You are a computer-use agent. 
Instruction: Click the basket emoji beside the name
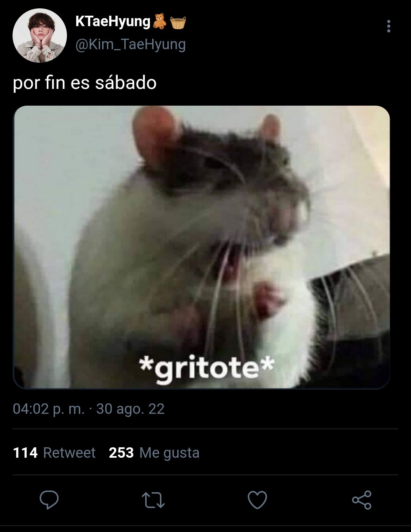click(x=178, y=23)
